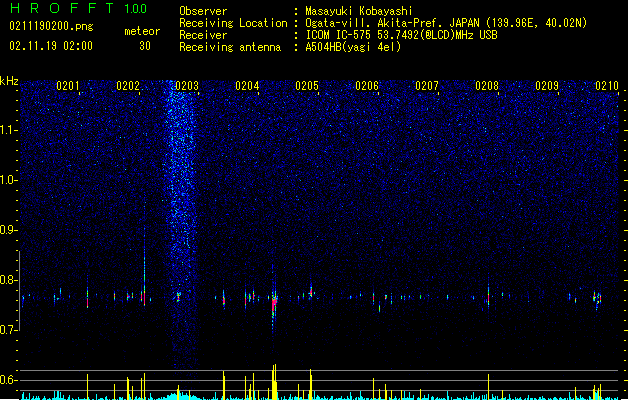
Task: Click the echo cluster before 0210
Action: (597, 299)
